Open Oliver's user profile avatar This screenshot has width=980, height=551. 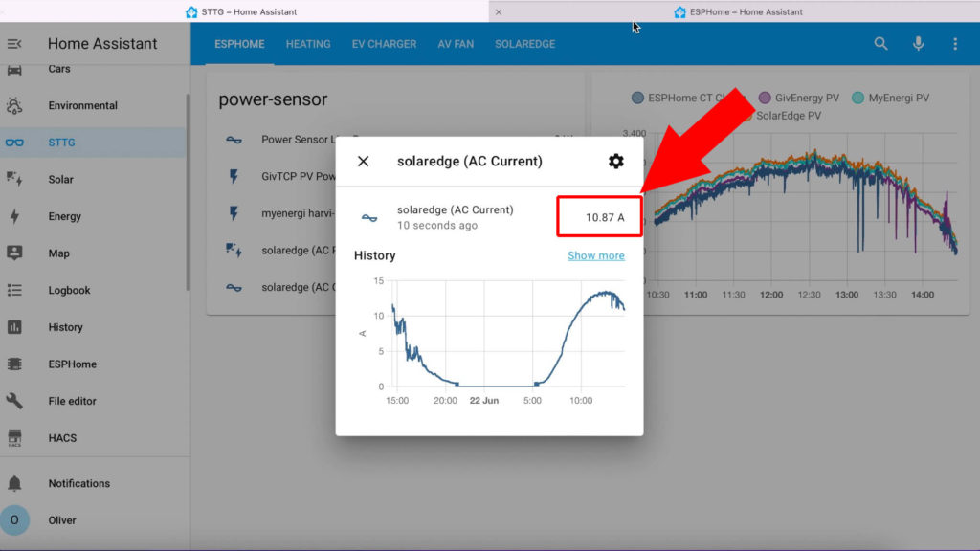(x=14, y=519)
